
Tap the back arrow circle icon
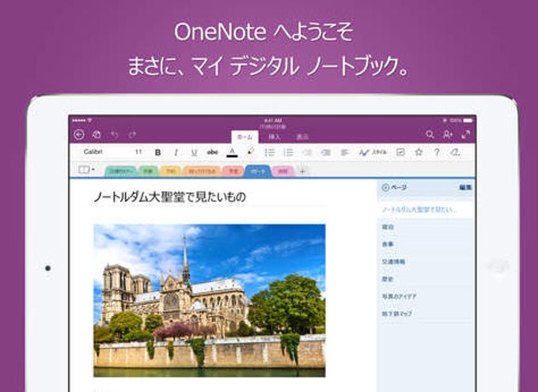click(x=79, y=134)
